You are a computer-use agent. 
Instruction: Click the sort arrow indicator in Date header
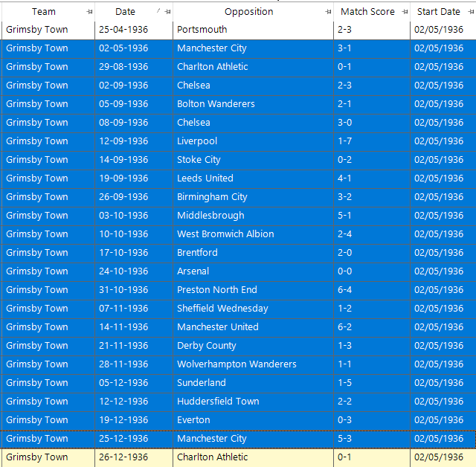coord(158,11)
